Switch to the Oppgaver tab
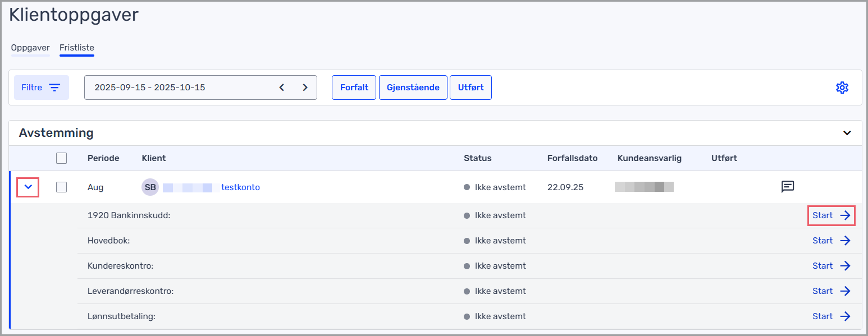The height and width of the screenshot is (336, 868). (x=30, y=48)
